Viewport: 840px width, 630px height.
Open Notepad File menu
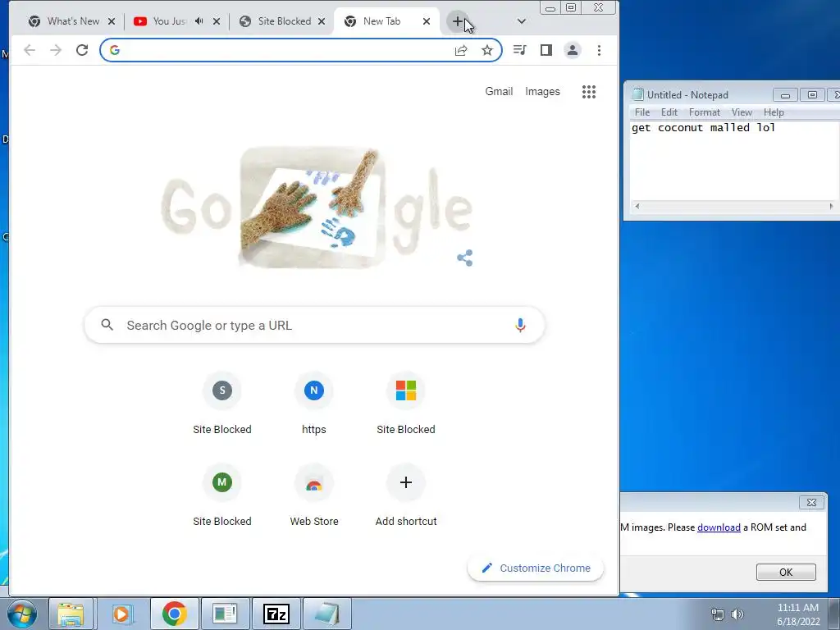click(641, 112)
